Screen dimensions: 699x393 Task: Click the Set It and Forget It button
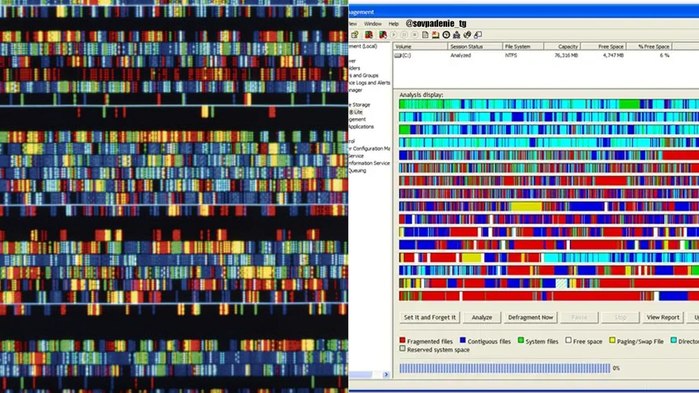[430, 317]
